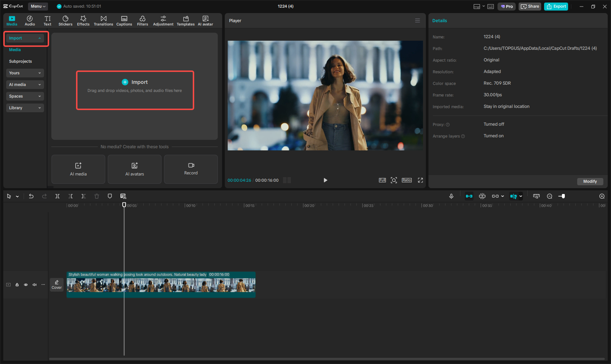Open the Menu dropdown
Viewport: 611px width, 364px height.
38,6
